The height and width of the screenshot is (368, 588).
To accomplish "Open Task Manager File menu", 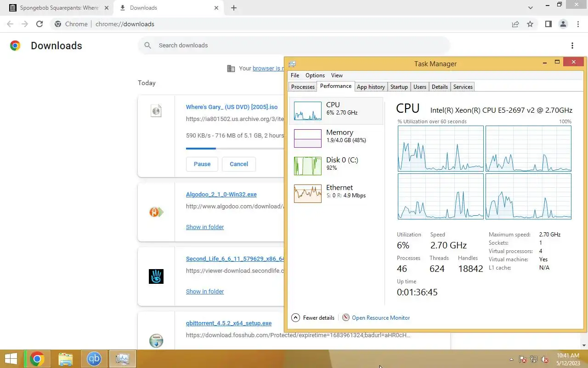I will pyautogui.click(x=295, y=75).
